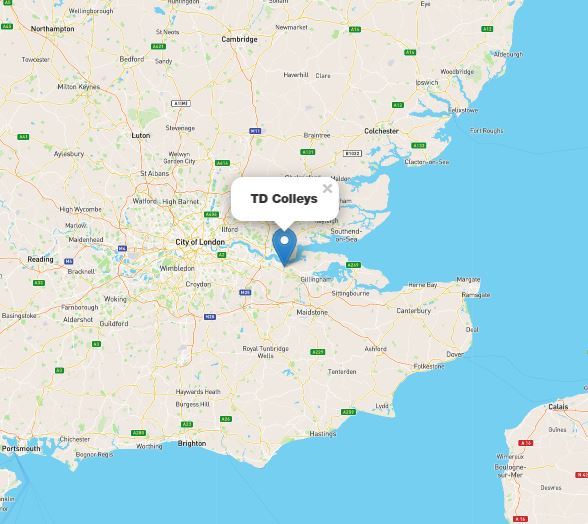Click the A26 road shield above Brighton

[x=226, y=419]
